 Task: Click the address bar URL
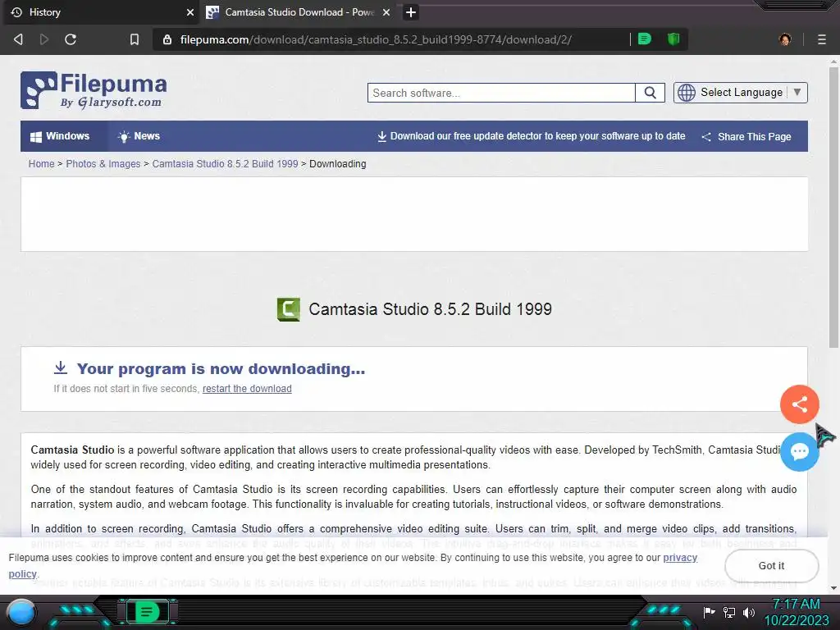point(376,39)
